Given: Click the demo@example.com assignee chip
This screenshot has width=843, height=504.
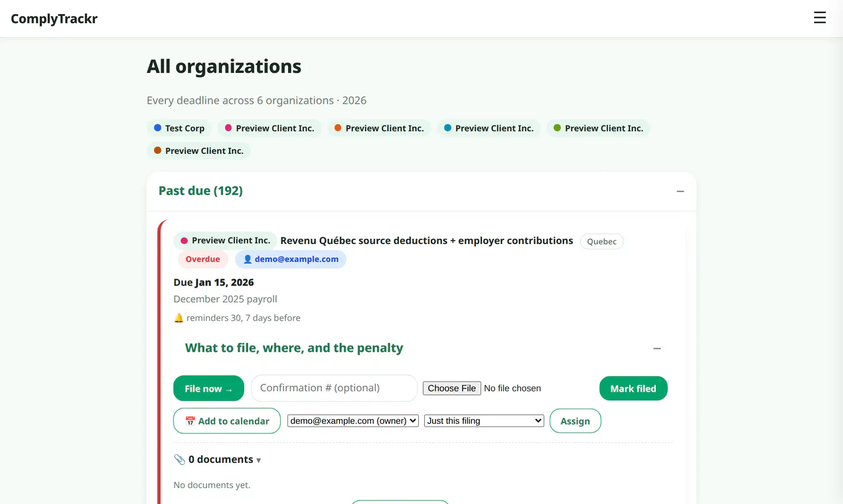Looking at the screenshot, I should tap(291, 259).
